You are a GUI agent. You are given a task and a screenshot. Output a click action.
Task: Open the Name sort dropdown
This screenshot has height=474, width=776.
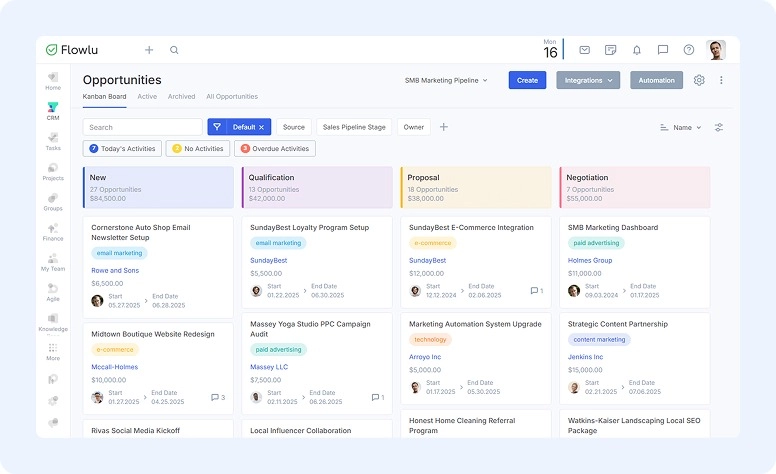(681, 127)
